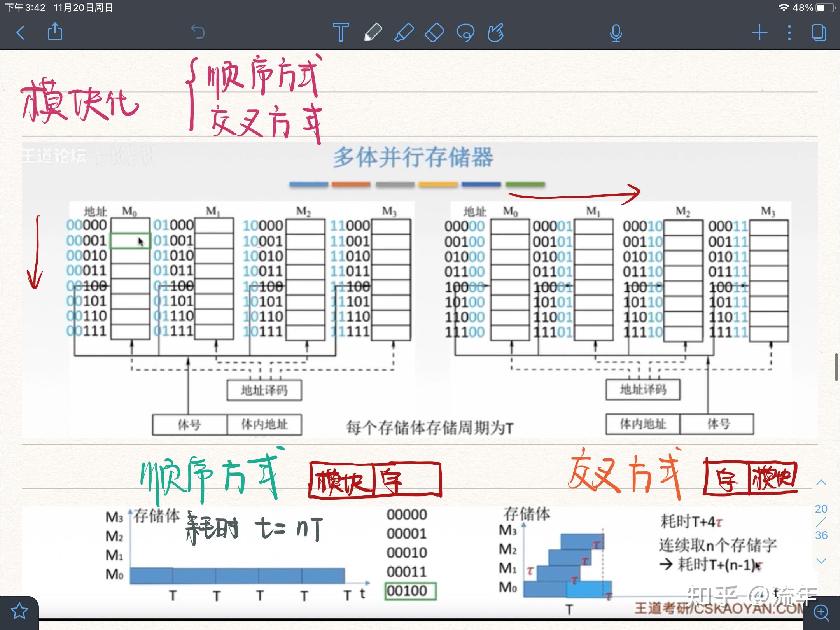Open the more options menu

pos(789,33)
